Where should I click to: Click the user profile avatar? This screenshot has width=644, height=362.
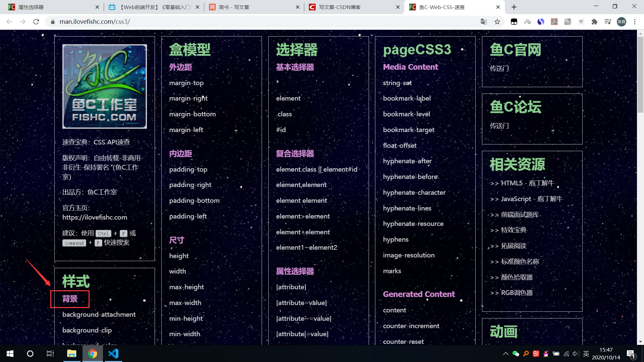pyautogui.click(x=621, y=22)
